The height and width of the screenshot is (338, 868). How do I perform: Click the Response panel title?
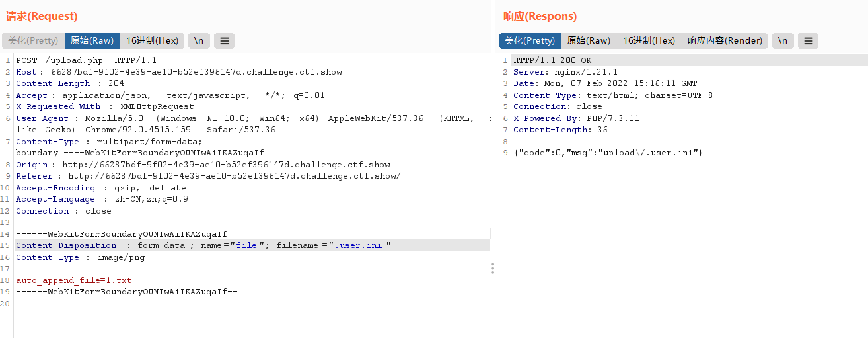click(540, 16)
